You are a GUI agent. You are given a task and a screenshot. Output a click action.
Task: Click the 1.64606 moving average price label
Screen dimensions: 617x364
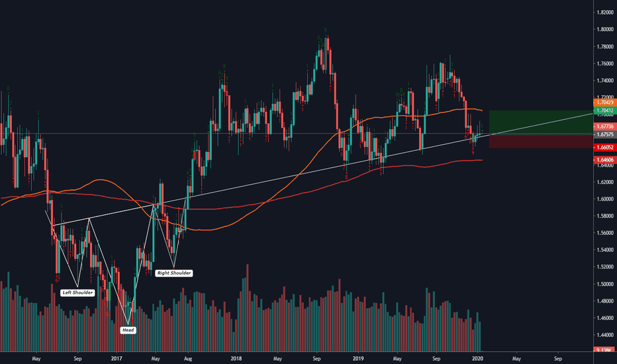(605, 159)
